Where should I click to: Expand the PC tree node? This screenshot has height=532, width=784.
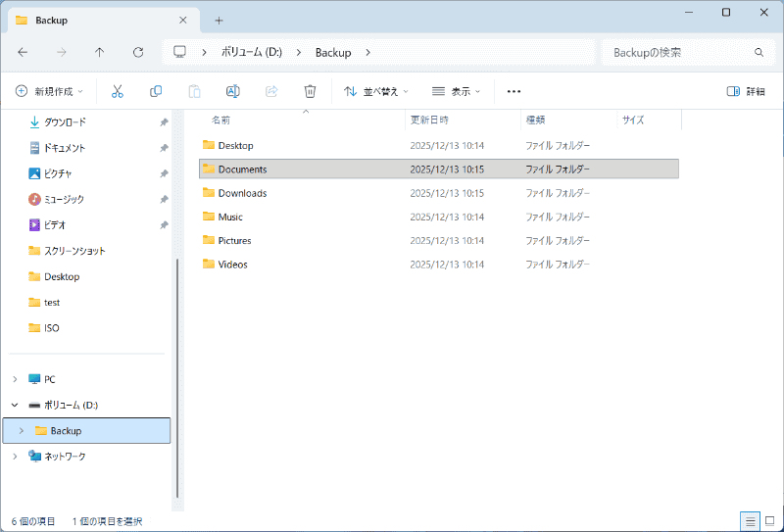(15, 379)
